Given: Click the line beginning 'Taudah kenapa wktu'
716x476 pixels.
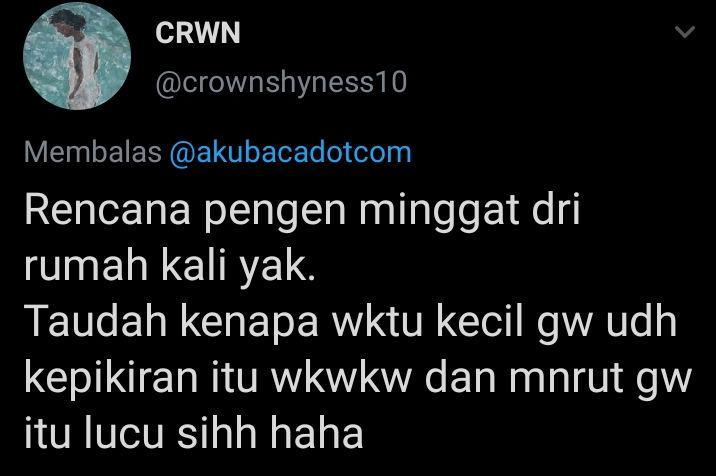Looking at the screenshot, I should click(350, 322).
